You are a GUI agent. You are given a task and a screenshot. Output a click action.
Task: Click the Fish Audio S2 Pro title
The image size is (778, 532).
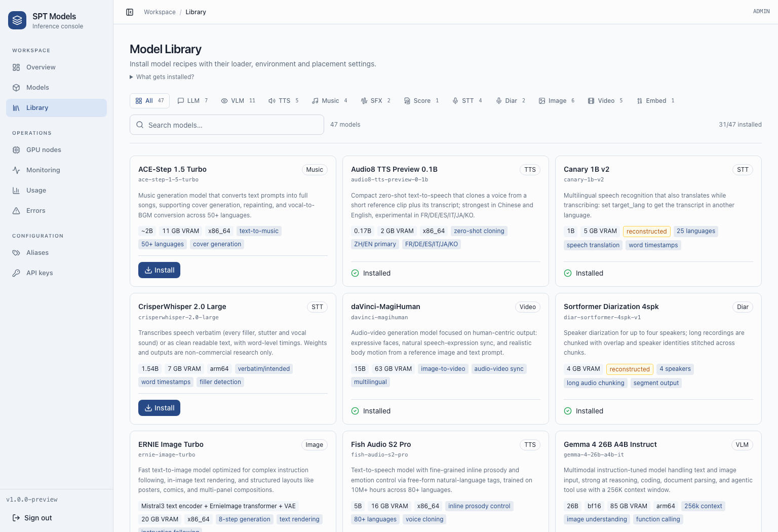coord(381,444)
